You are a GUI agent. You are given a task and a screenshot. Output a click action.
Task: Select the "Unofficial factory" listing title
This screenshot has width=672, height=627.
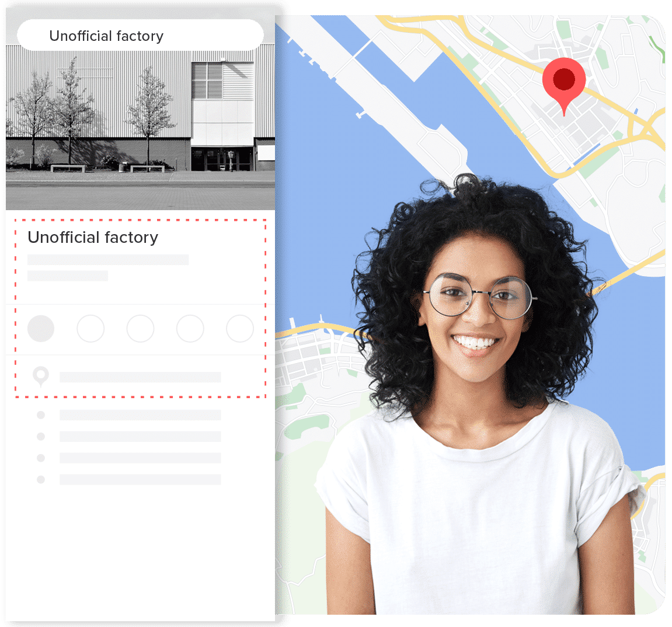93,237
